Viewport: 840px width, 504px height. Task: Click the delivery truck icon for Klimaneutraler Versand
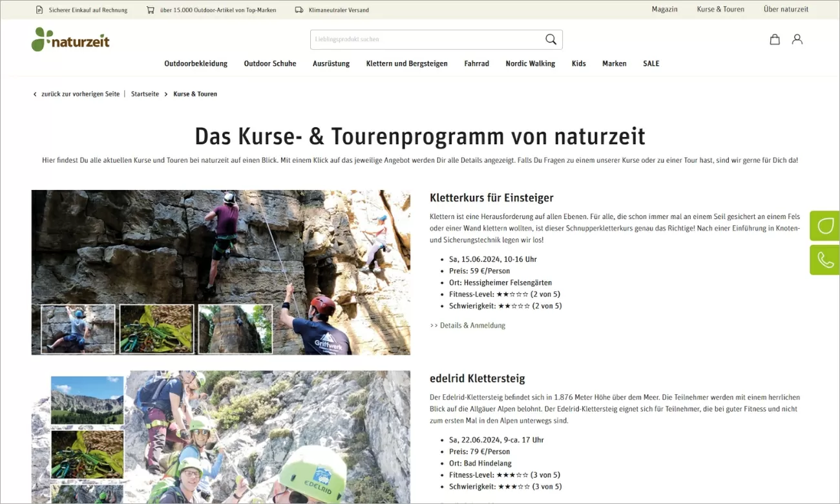[299, 10]
